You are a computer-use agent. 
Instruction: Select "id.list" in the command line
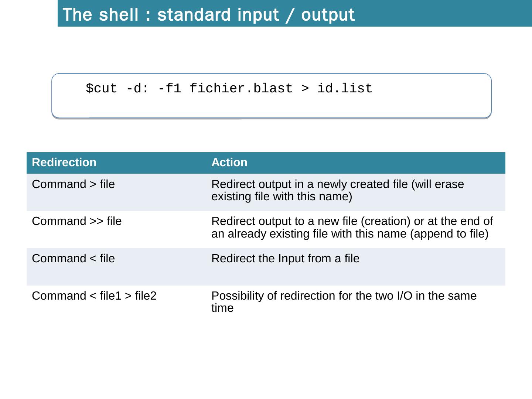(345, 89)
